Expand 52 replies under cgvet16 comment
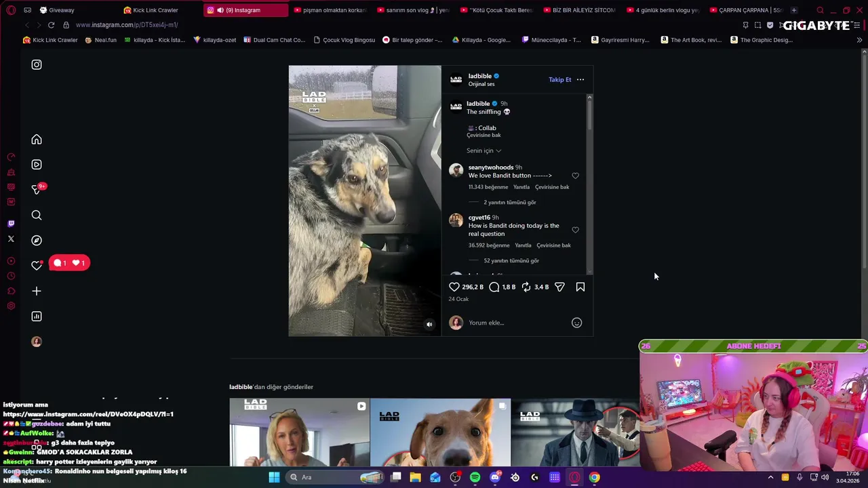The height and width of the screenshot is (488, 868). [x=511, y=260]
